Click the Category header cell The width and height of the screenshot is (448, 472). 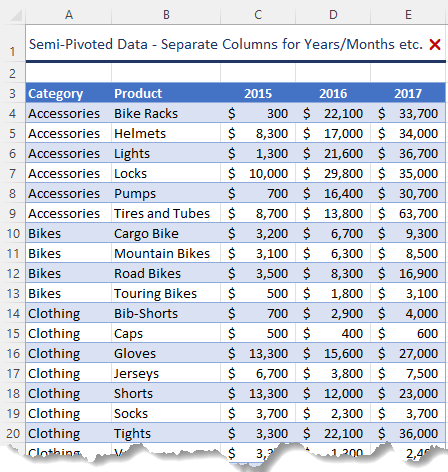pos(69,93)
